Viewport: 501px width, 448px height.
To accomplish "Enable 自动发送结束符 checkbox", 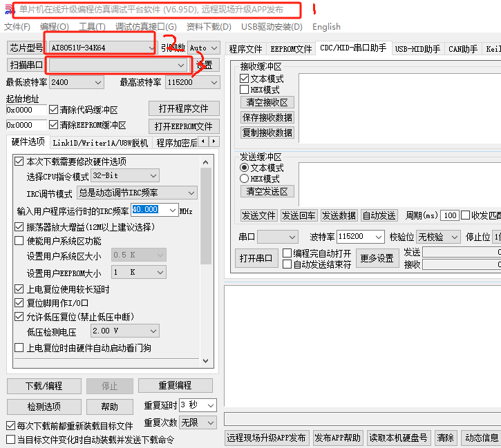I will 287,264.
